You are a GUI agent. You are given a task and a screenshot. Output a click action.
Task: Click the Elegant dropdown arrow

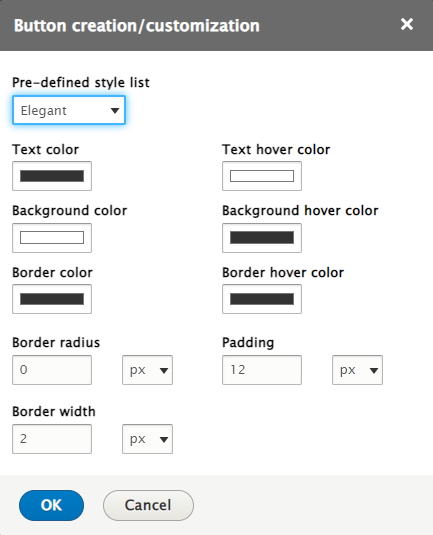tap(115, 111)
